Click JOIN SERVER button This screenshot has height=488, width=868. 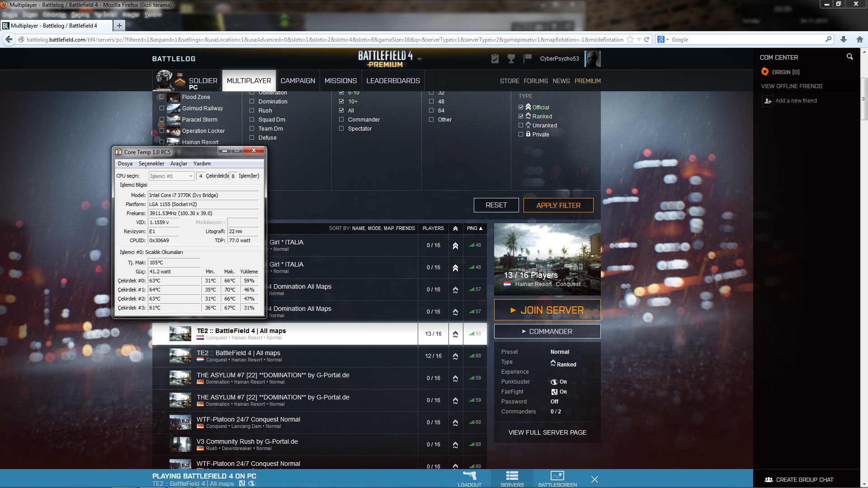pyautogui.click(x=547, y=310)
